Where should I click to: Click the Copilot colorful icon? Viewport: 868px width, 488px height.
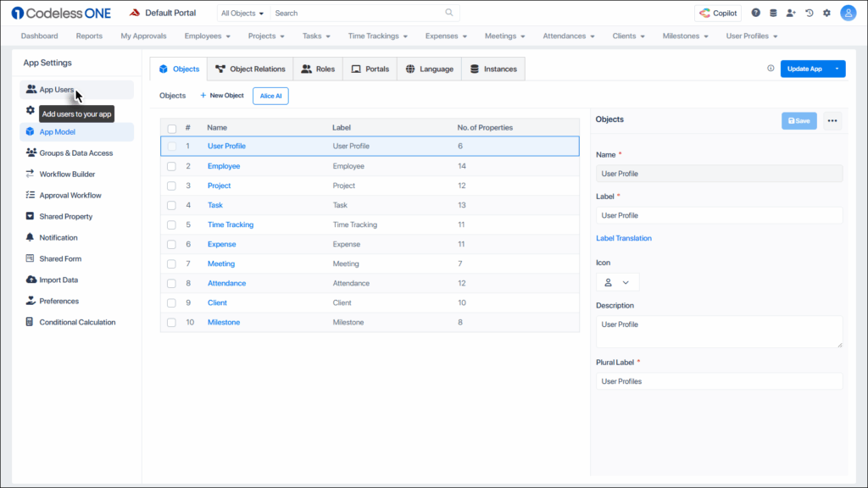click(x=704, y=13)
